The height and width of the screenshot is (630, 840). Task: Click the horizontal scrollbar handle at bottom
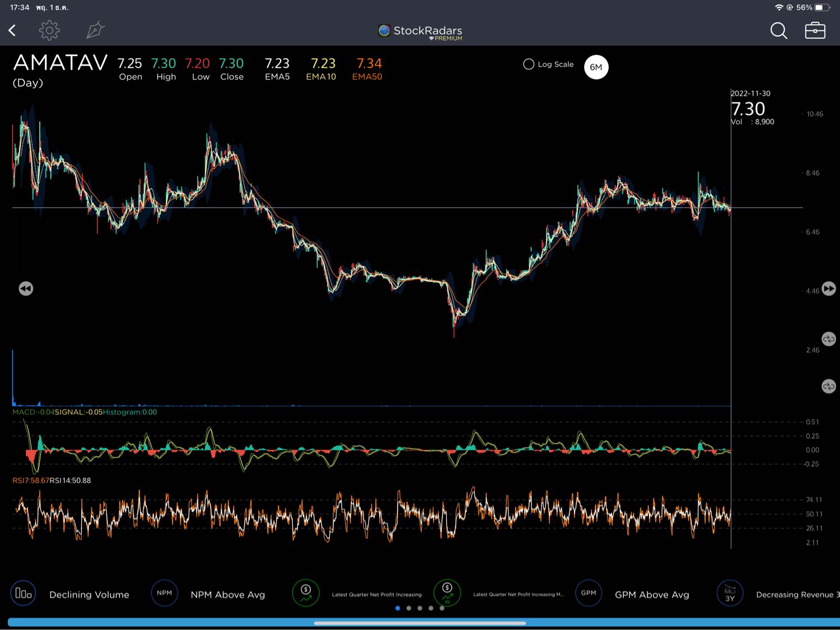pyautogui.click(x=420, y=623)
